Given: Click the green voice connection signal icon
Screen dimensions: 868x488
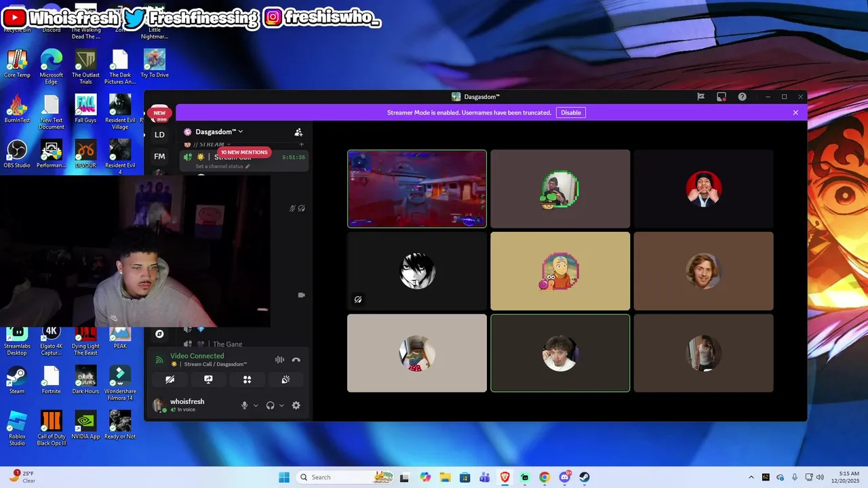Looking at the screenshot, I should coord(159,360).
